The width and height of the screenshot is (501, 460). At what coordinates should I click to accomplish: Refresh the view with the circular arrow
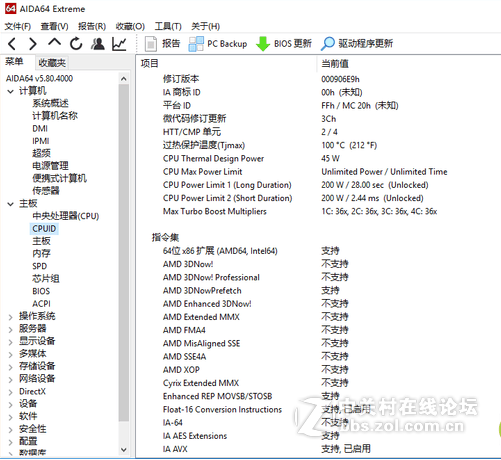(x=76, y=44)
